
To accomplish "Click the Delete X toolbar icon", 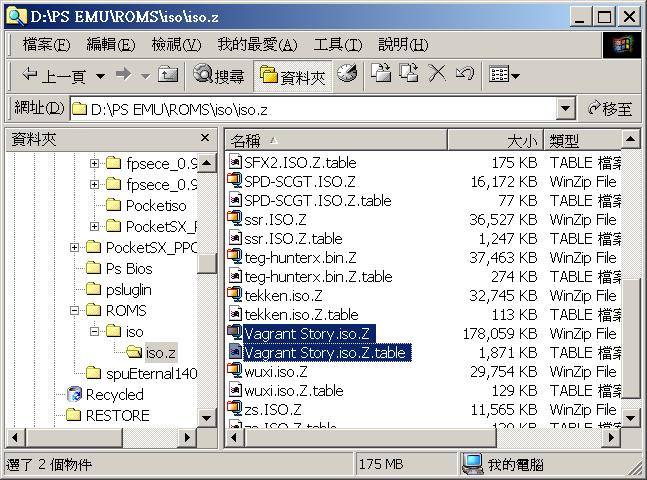I will pos(437,73).
